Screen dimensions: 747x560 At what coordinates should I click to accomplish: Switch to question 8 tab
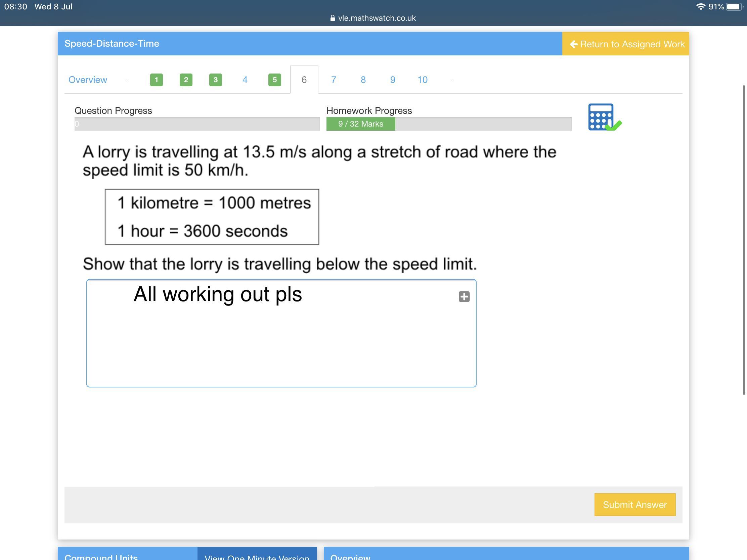click(x=363, y=80)
